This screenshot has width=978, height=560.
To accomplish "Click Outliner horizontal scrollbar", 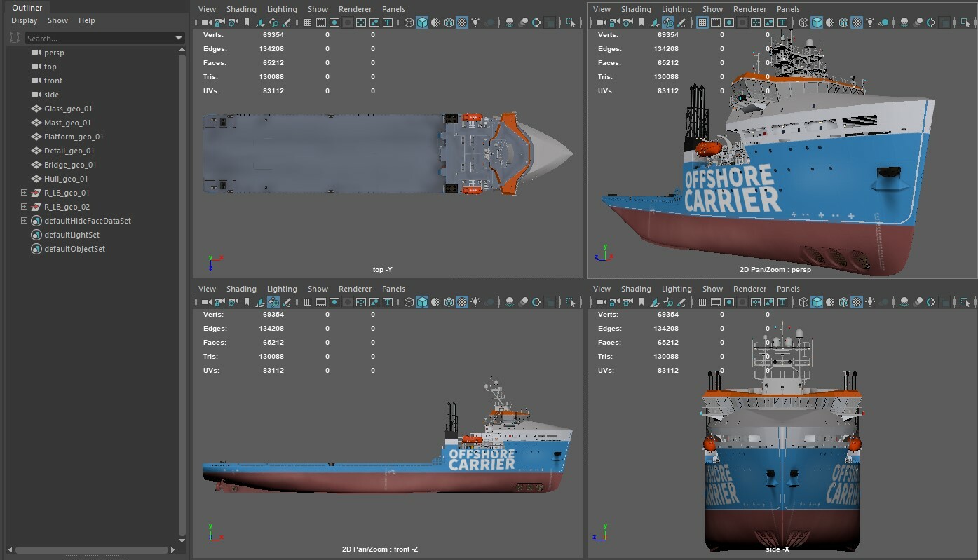I will point(92,550).
